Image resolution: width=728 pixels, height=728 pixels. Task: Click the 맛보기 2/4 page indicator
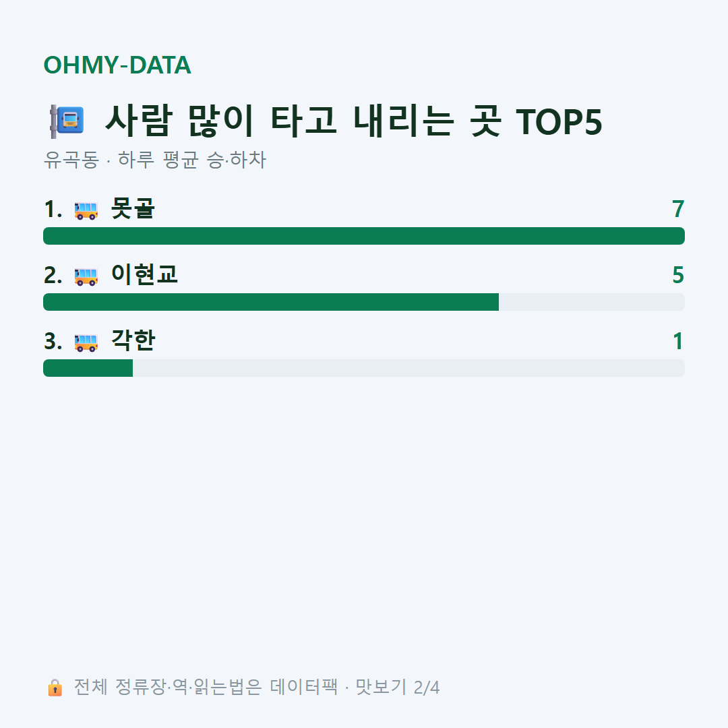point(398,687)
